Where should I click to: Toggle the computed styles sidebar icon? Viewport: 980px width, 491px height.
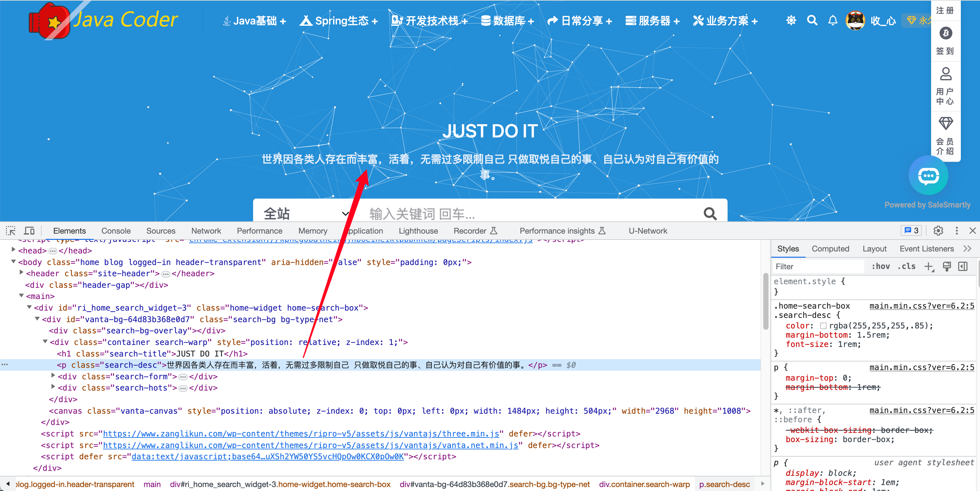[963, 267]
